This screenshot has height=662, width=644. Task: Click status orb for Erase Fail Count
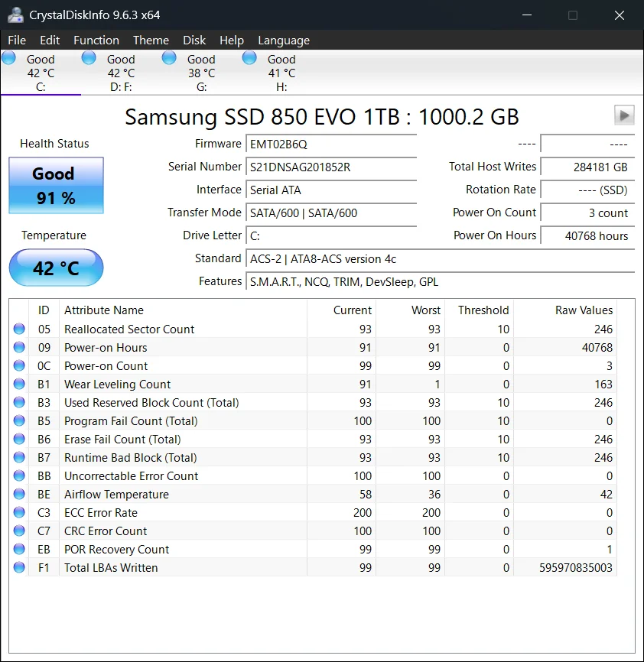point(19,439)
